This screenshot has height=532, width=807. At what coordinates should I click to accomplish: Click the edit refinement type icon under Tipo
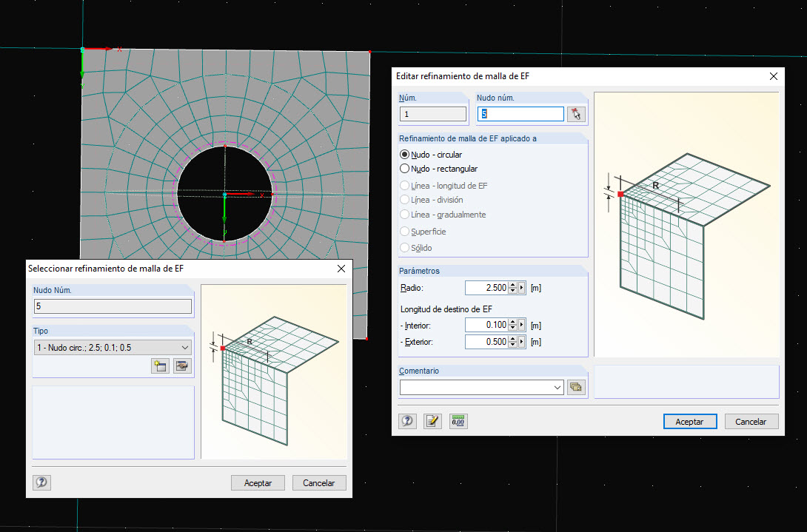tap(182, 366)
